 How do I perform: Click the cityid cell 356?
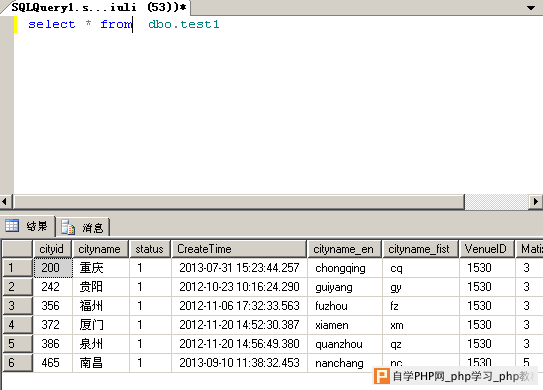click(53, 306)
